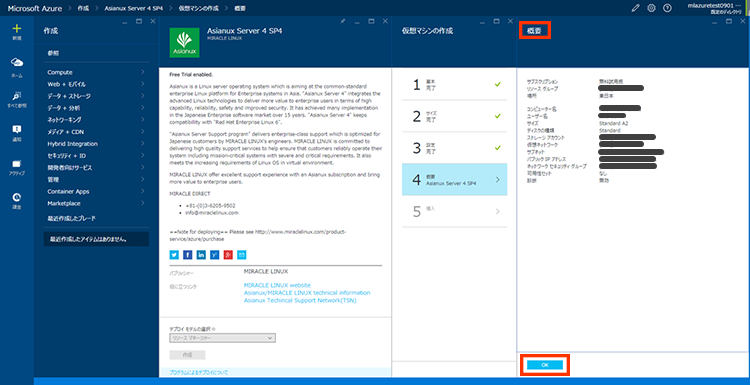This screenshot has width=750, height=385.
Task: Click 作成 breadcrumb in top bar
Action: tap(83, 8)
